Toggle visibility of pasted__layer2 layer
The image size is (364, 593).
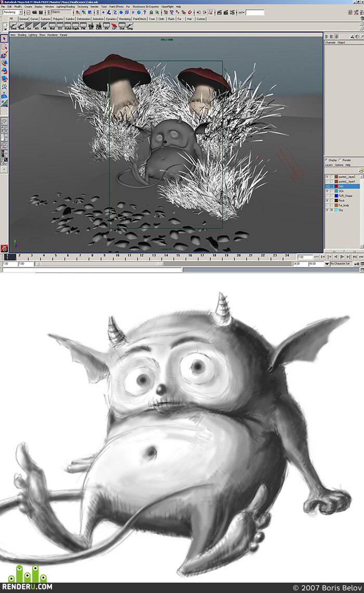click(x=327, y=177)
